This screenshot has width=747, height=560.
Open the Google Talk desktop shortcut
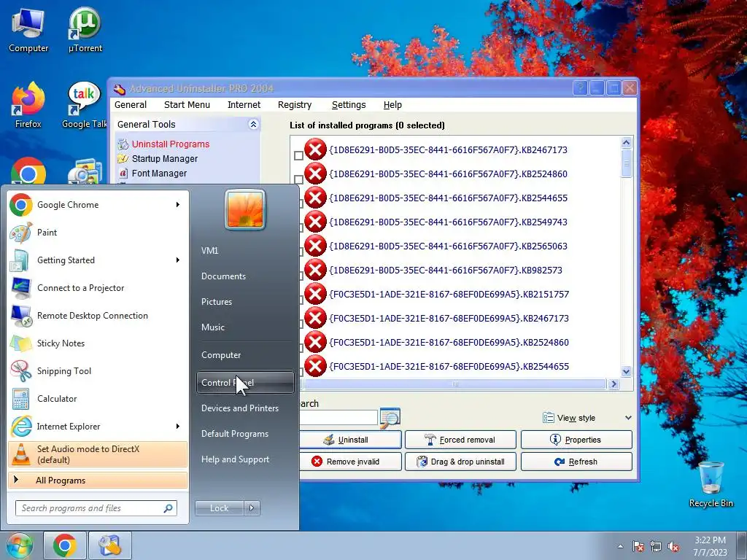tap(85, 105)
